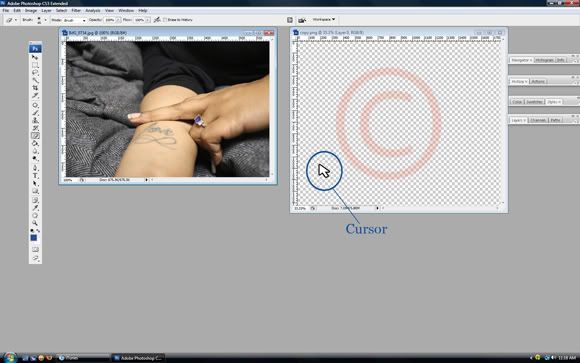Screen dimensions: 580x363
Task: Select the Dodge tool
Action: click(x=35, y=158)
